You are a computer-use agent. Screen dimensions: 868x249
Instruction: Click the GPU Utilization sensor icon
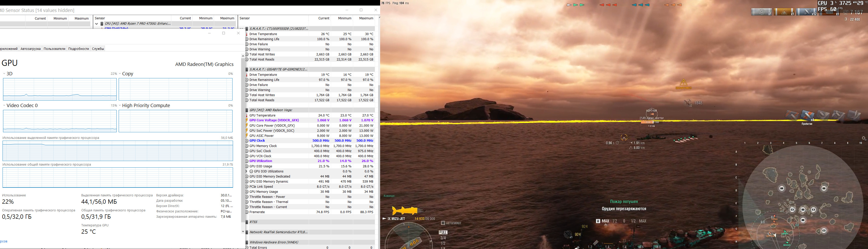pyautogui.click(x=247, y=161)
